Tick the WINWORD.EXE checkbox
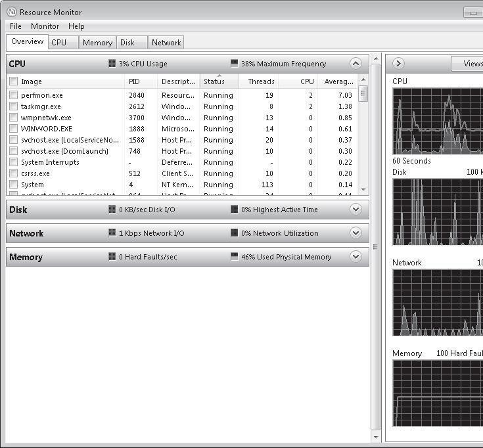Screen dimensions: 483x448 point(13,129)
